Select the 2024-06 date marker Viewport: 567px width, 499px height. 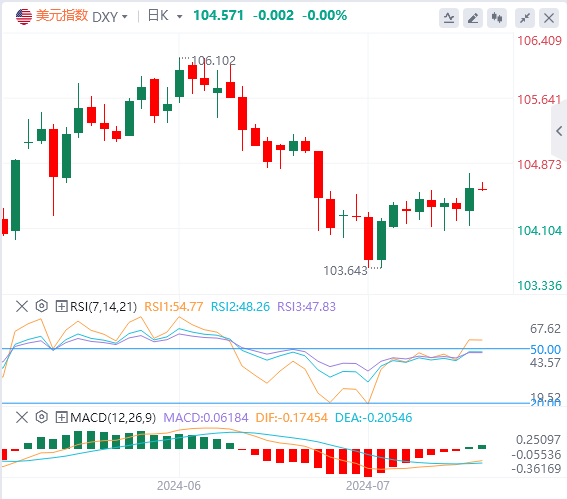coord(179,486)
